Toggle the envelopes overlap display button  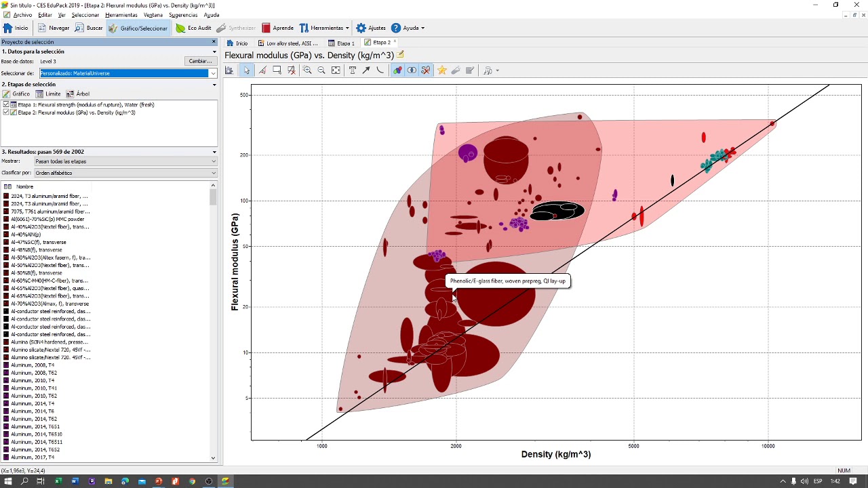[412, 70]
